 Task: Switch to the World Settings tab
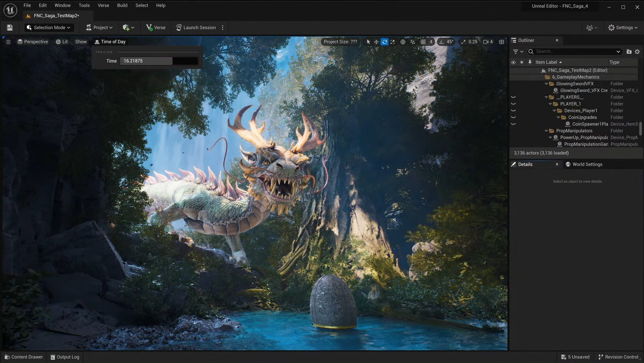[x=587, y=164]
